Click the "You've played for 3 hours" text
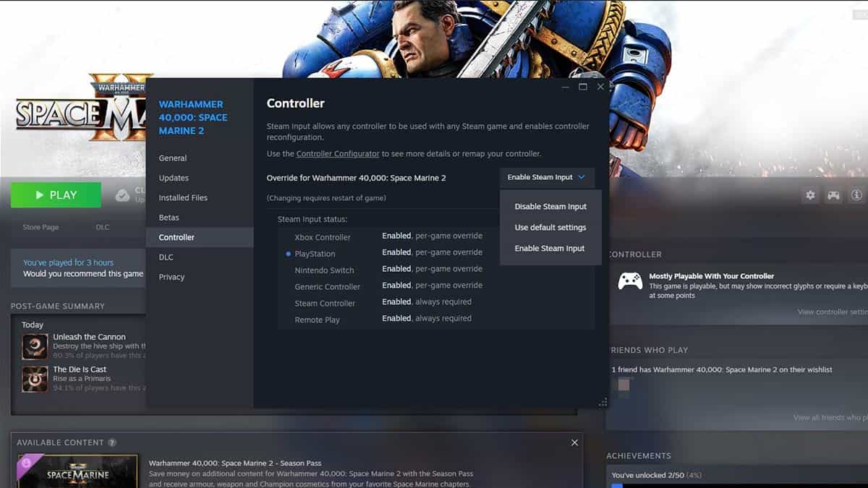Viewport: 868px width, 488px height. (68, 263)
